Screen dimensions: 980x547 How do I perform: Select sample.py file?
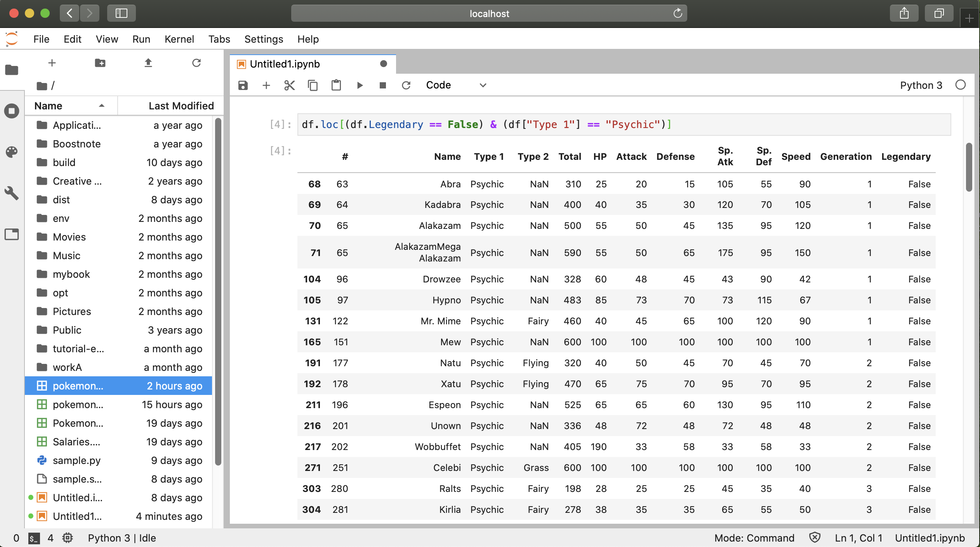(119, 460)
